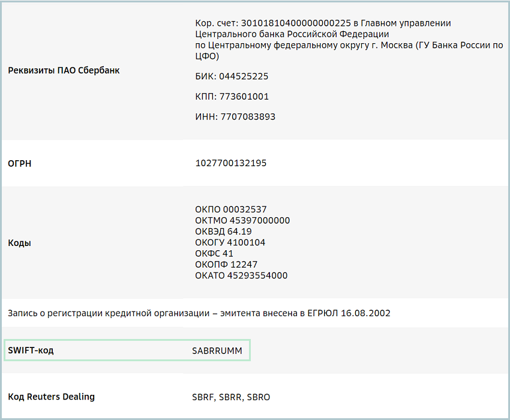Click the "ОКОГУ 4100104" code line
Image resolution: width=510 pixels, height=420 pixels.
pos(230,242)
